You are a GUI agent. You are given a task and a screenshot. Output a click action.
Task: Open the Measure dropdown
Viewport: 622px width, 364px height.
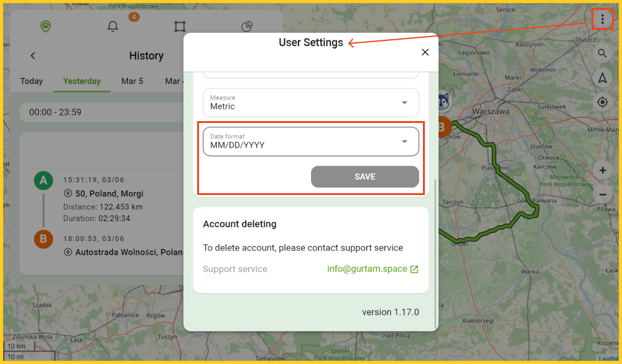click(x=310, y=102)
